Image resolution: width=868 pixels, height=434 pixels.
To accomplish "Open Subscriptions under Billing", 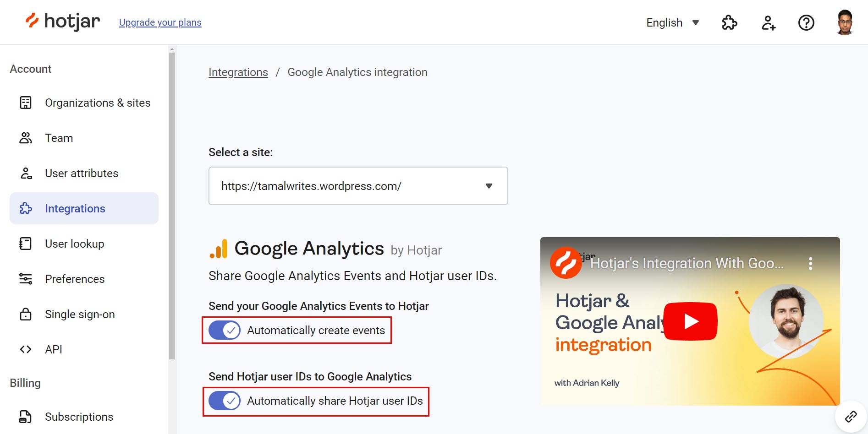I will pyautogui.click(x=84, y=417).
